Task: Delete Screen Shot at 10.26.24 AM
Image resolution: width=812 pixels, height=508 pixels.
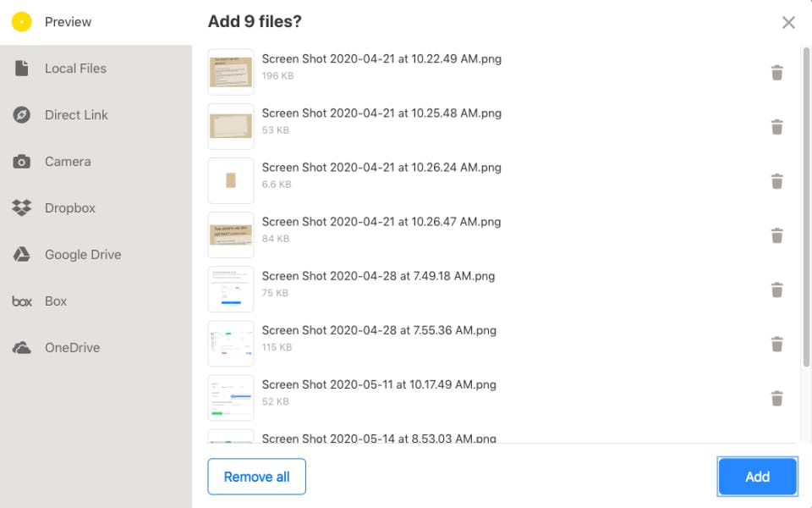Action: (778, 181)
